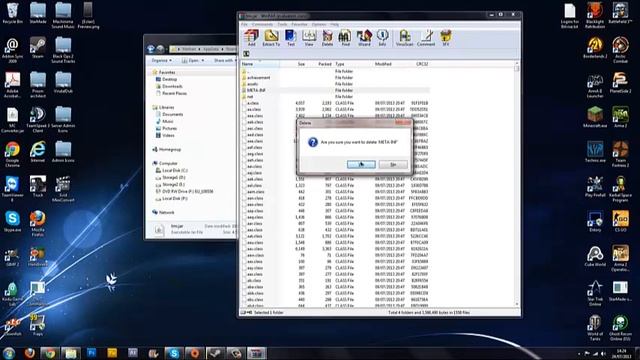The width and height of the screenshot is (640, 360).
Task: Click the Delete toolbar icon in WinRAR
Action: pyautogui.click(x=327, y=38)
